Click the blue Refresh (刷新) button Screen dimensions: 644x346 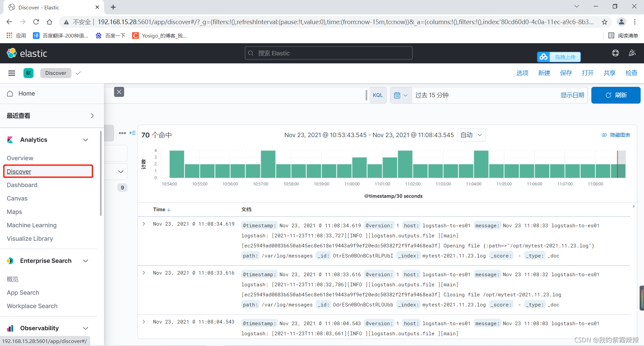616,95
